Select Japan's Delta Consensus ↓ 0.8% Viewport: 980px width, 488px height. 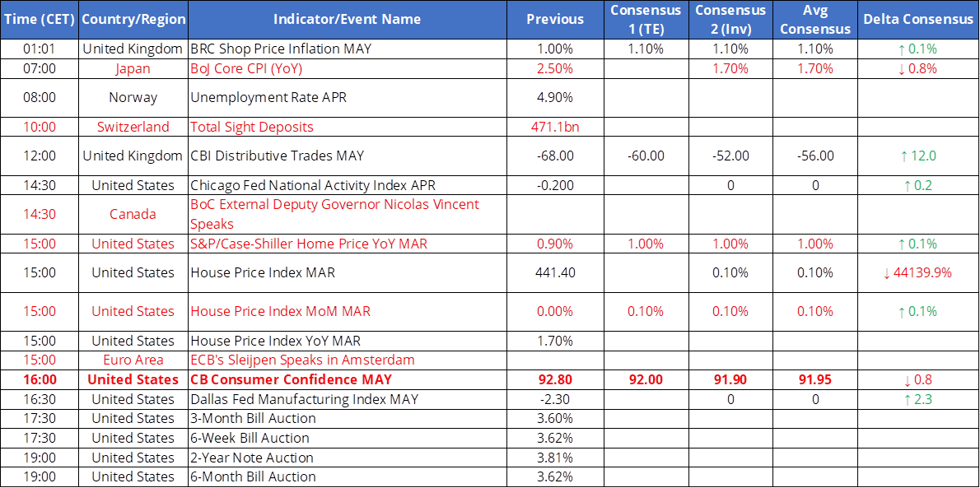click(x=917, y=69)
